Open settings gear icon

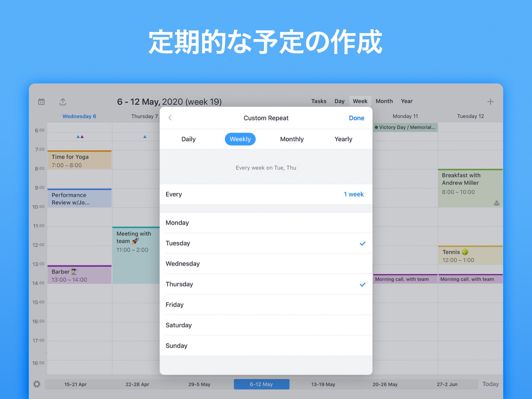pos(37,384)
